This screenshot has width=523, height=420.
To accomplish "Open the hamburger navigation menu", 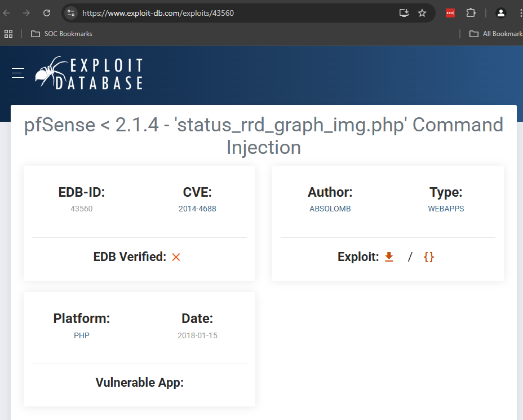I will click(18, 73).
